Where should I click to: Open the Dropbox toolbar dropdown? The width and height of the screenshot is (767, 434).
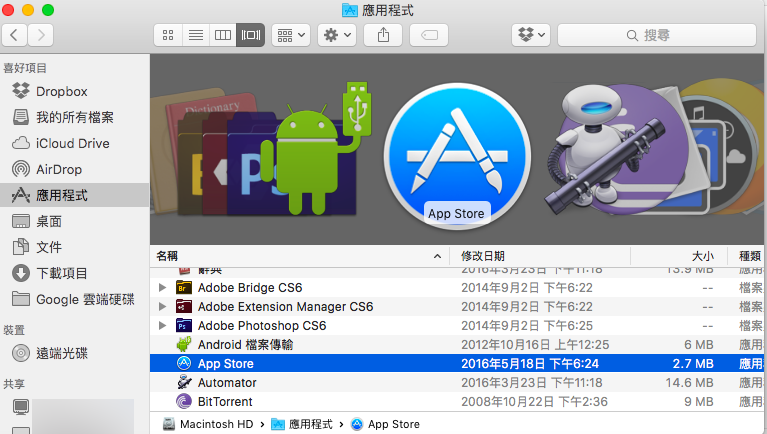[531, 35]
